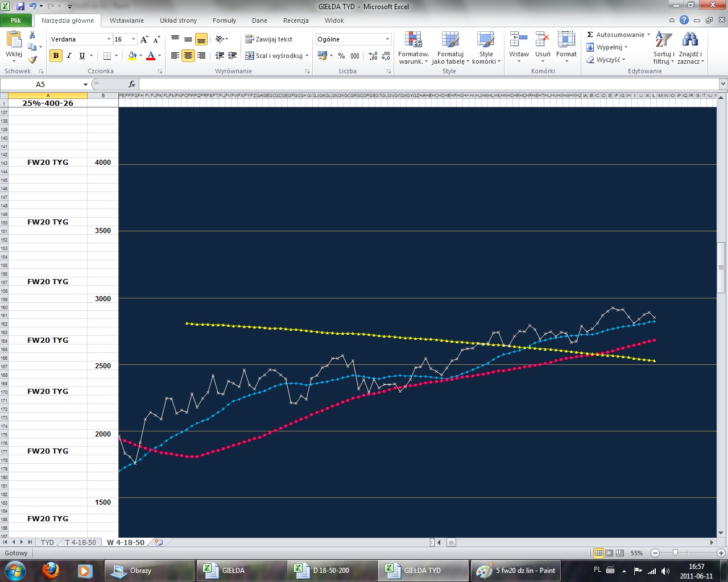728x582 pixels.
Task: Click the Zawijaj tekst button
Action: (x=269, y=39)
